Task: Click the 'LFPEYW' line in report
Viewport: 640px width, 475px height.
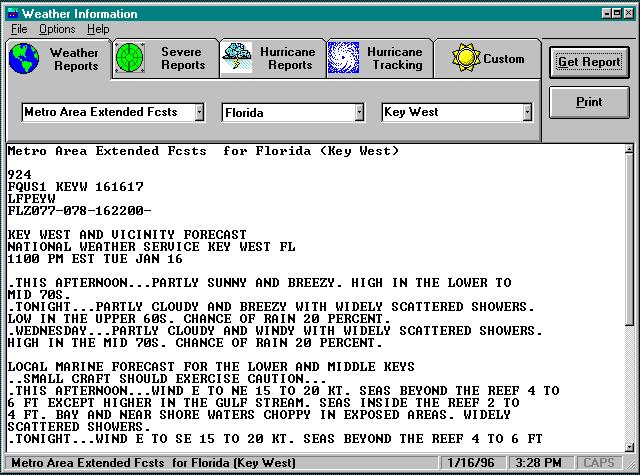Action: [x=31, y=199]
